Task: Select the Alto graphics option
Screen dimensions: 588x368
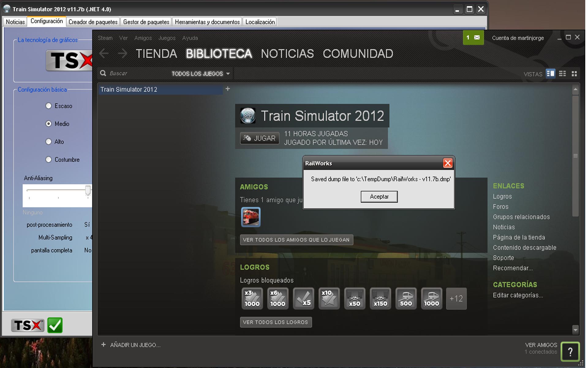Action: (x=48, y=142)
